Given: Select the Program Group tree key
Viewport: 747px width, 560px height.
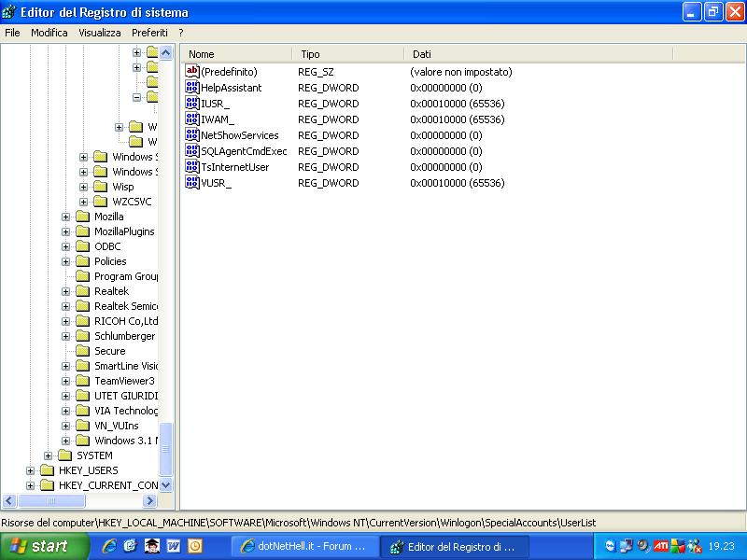Looking at the screenshot, I should click(126, 276).
